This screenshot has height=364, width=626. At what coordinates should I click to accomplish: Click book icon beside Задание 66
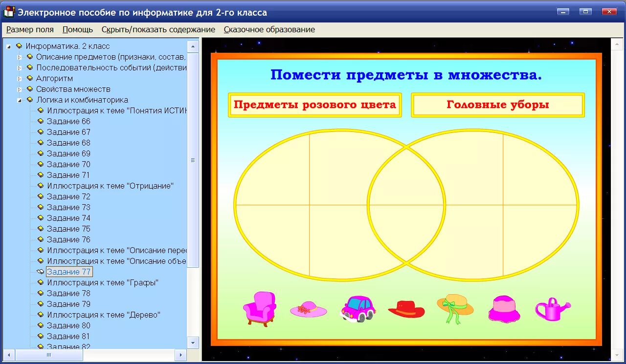click(41, 121)
